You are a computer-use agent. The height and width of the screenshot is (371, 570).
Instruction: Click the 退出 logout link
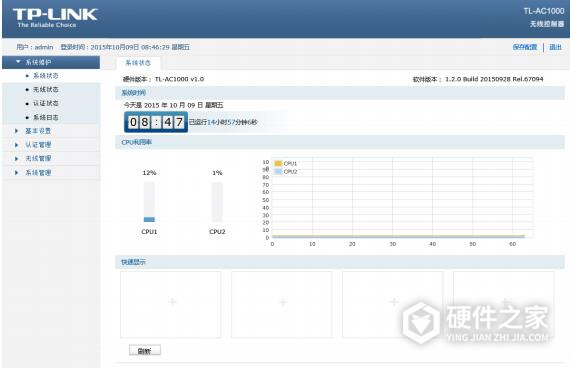[x=555, y=47]
